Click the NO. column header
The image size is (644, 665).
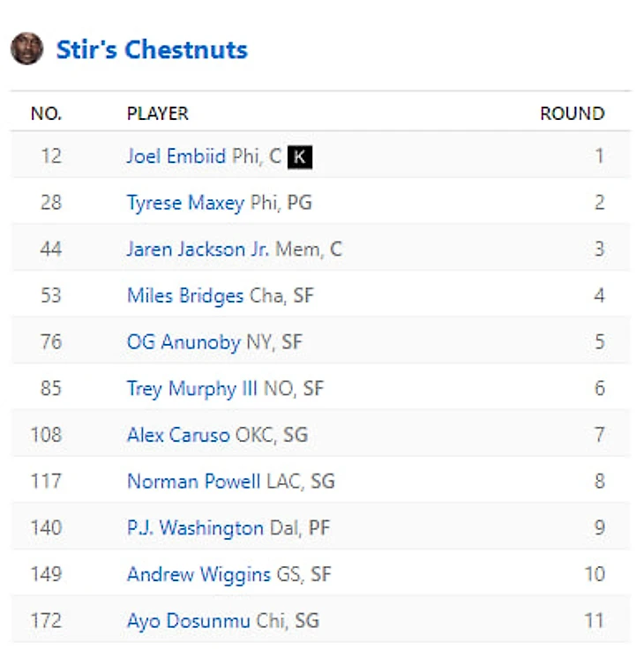tap(46, 114)
